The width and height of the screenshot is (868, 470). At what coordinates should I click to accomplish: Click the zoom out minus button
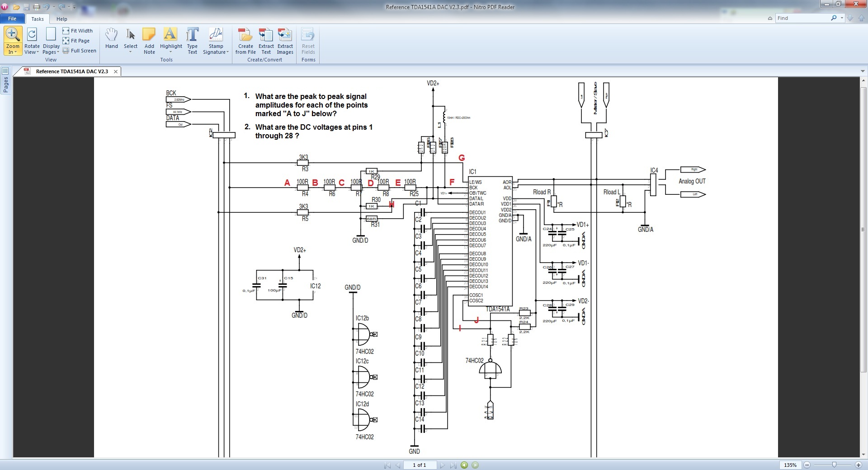point(807,465)
